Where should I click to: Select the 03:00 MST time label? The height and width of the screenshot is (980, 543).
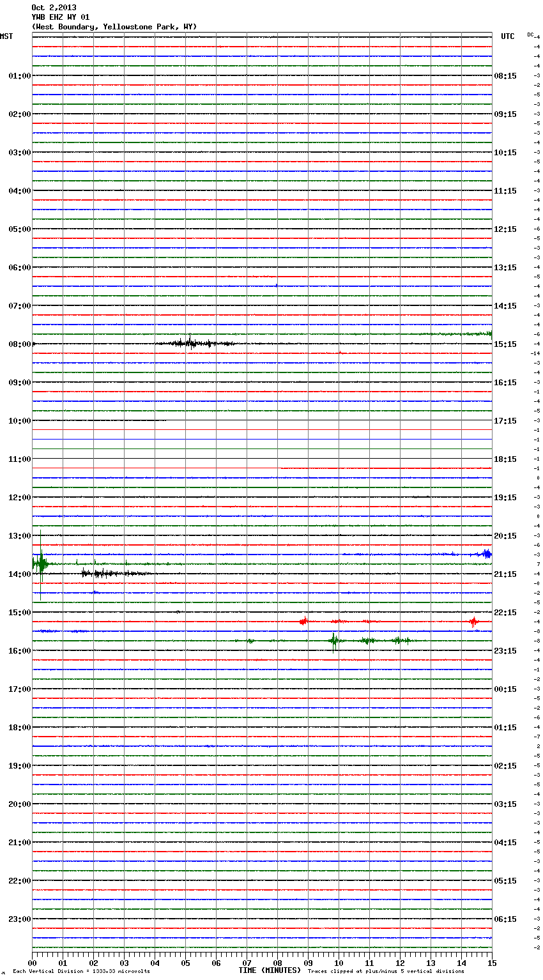(x=20, y=153)
